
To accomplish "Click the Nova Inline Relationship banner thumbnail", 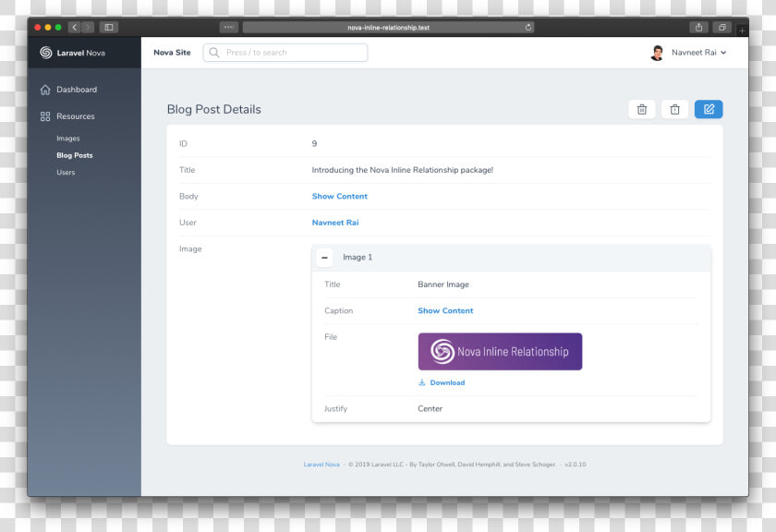I will 500,351.
